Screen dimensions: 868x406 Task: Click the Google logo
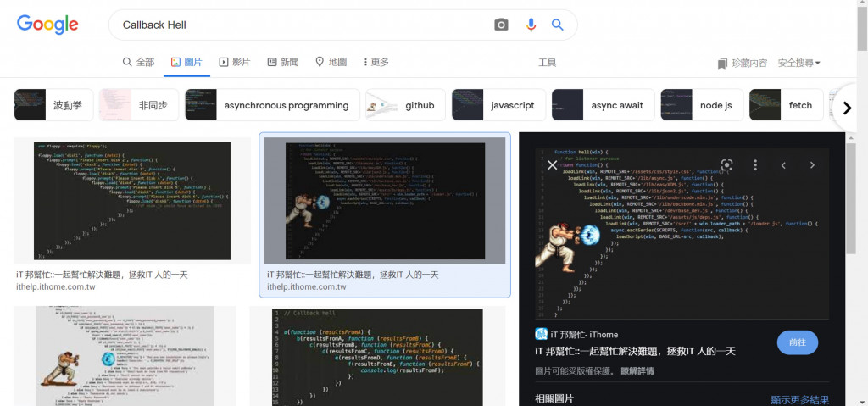[x=47, y=25]
